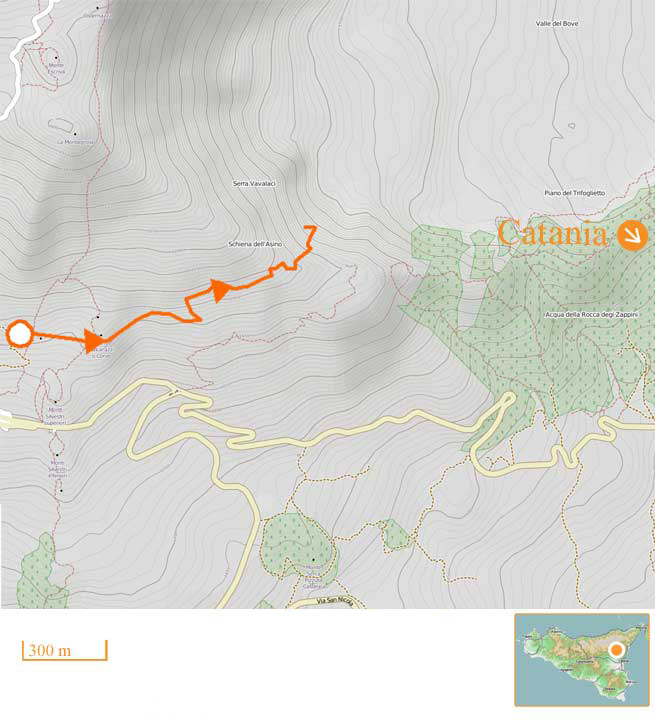This screenshot has width=655, height=725.
Task: Click the Piano del Trifoglietto label
Action: pyautogui.click(x=575, y=193)
